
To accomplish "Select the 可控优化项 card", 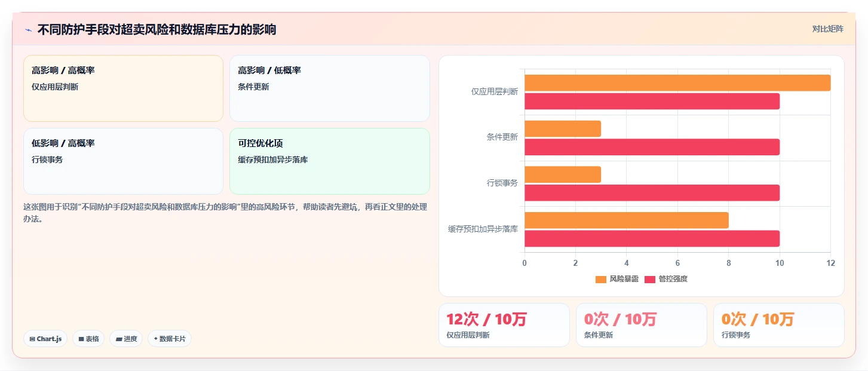I will point(330,161).
